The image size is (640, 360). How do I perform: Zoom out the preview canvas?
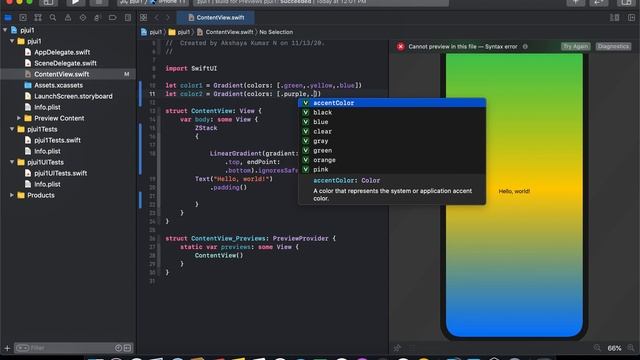[x=597, y=348]
